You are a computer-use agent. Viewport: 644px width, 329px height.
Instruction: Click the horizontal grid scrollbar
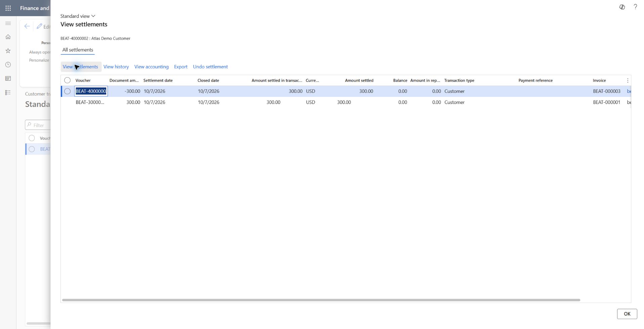pos(321,300)
